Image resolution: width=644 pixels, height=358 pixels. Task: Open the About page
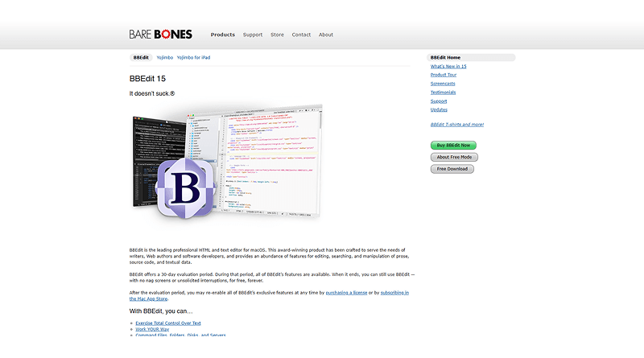click(x=326, y=35)
